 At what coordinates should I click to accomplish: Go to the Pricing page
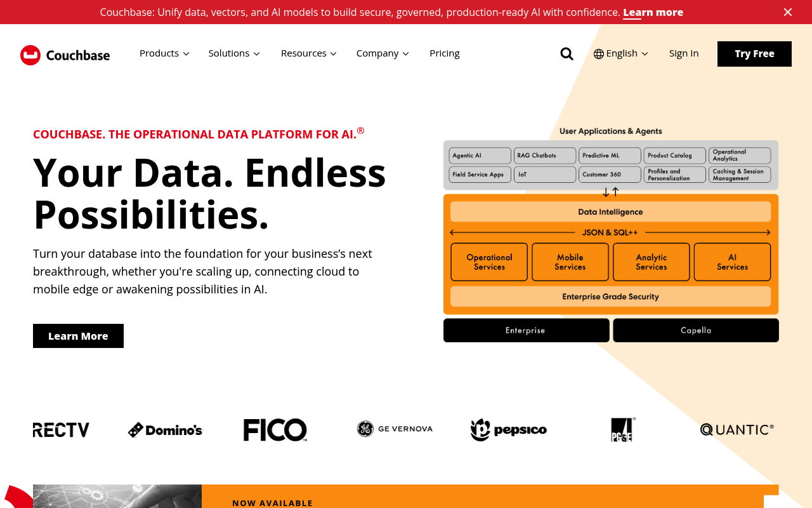(445, 53)
